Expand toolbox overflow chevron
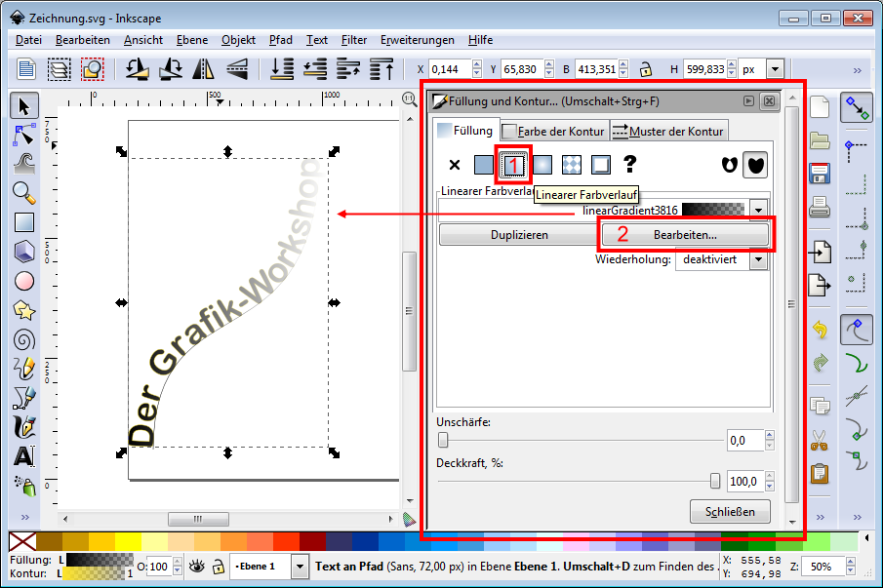The width and height of the screenshot is (883, 588). [x=24, y=517]
